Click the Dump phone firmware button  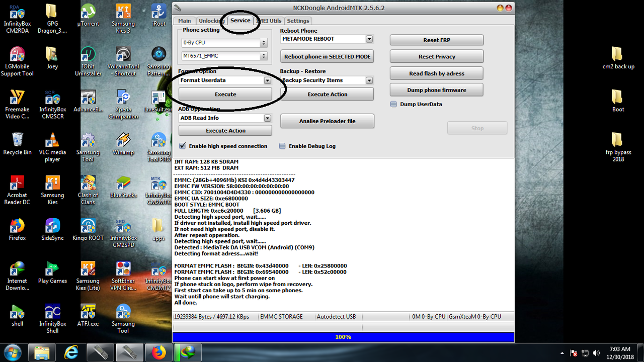point(437,90)
